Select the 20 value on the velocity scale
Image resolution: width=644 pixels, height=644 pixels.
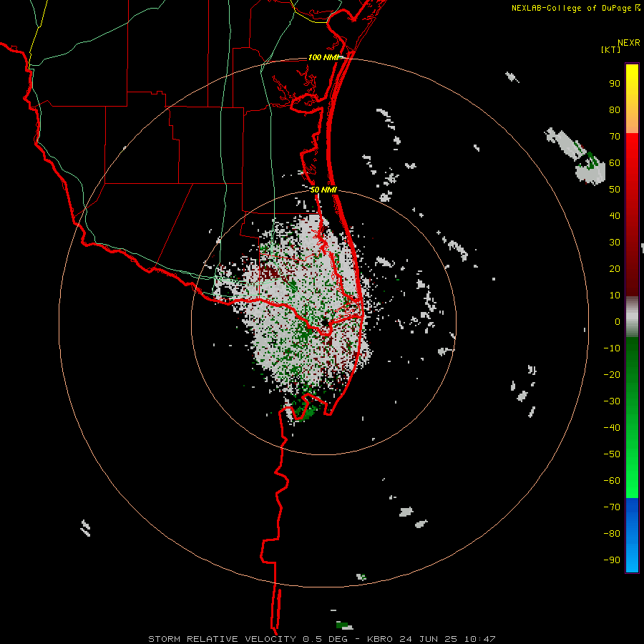[615, 268]
